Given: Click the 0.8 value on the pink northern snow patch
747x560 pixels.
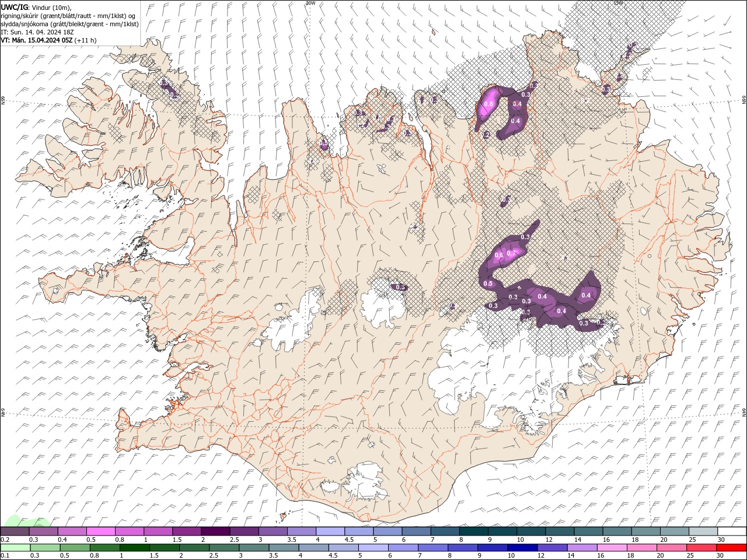Looking at the screenshot, I should (x=489, y=104).
